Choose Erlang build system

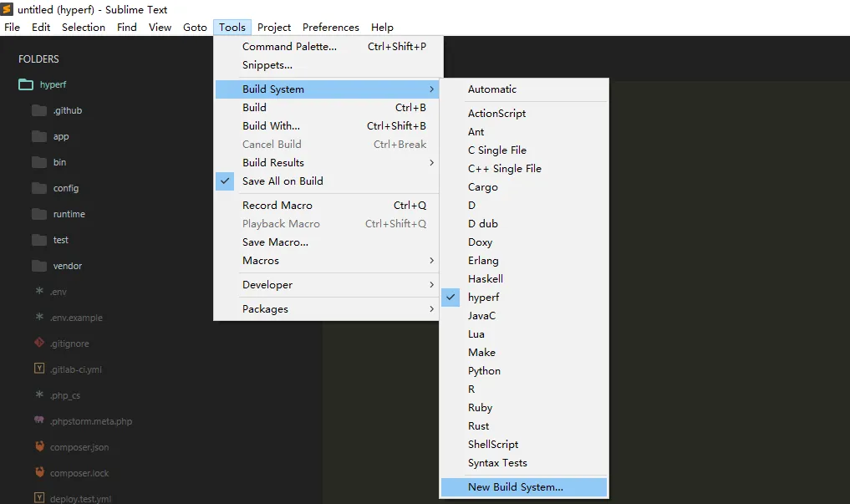point(524,261)
